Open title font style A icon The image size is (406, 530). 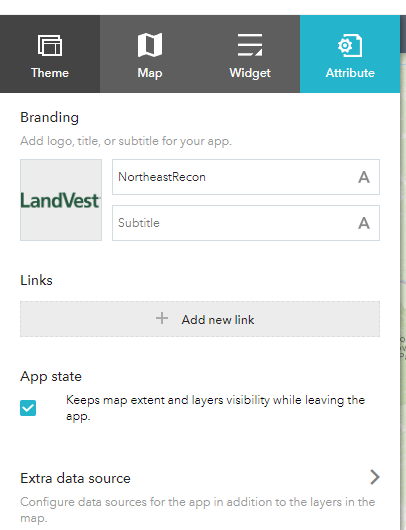(364, 177)
